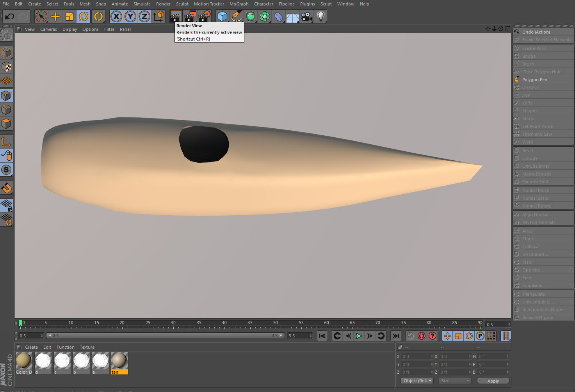Open viewport Cameras menu
Screen dimensions: 575x392
click(48, 29)
